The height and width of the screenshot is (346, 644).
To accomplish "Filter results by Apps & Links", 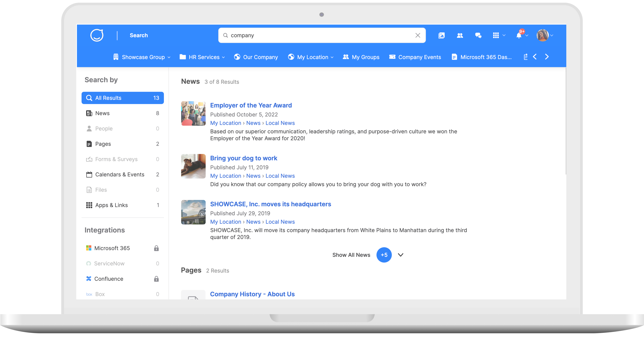I will (x=123, y=205).
